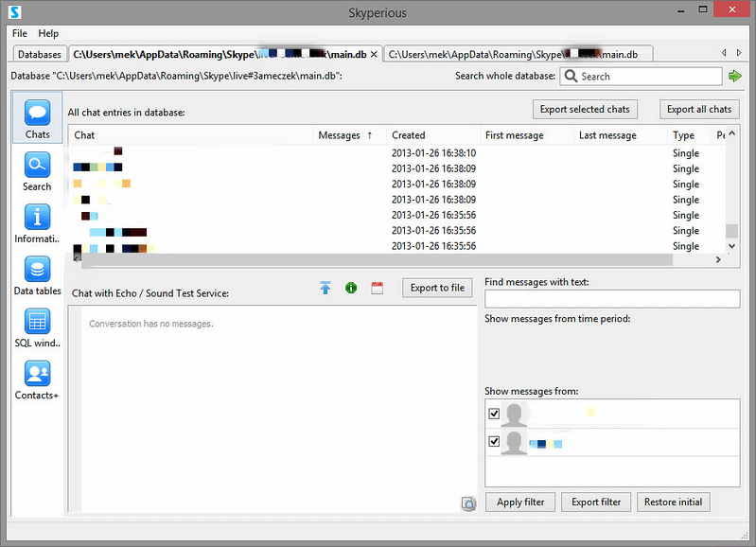Open the SQL window page
Image resolution: width=756 pixels, height=547 pixels.
coord(37,327)
